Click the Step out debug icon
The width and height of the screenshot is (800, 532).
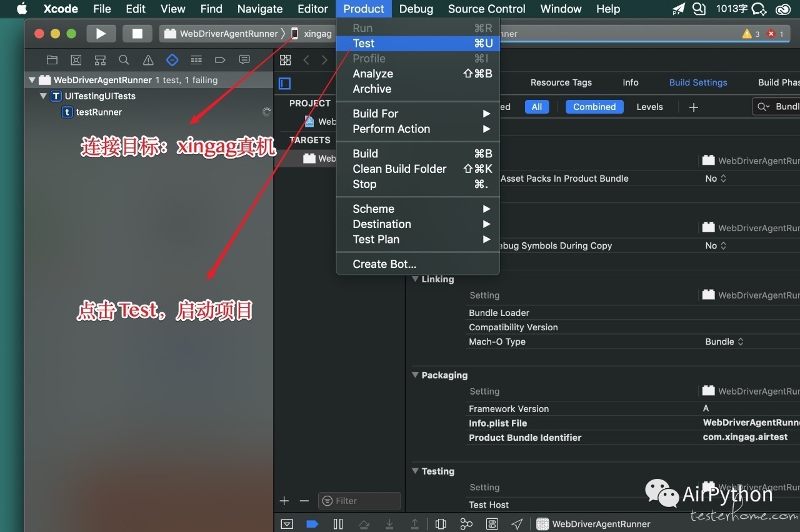415,524
